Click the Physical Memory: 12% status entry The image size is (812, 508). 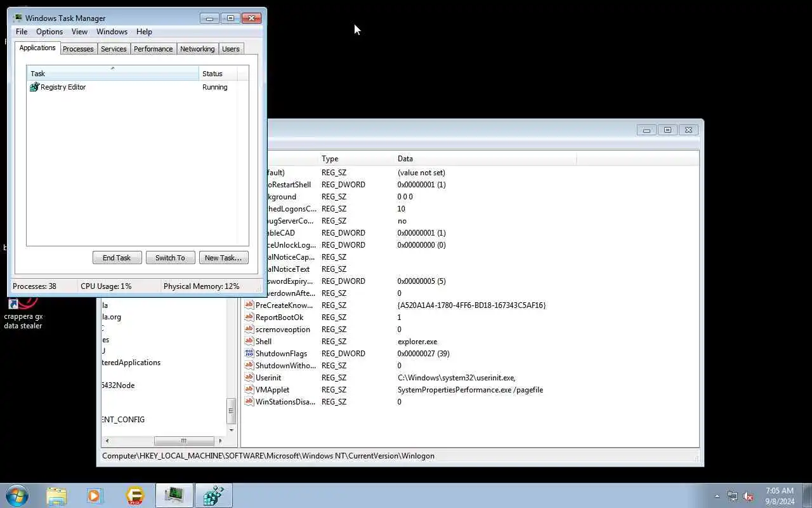click(x=202, y=286)
